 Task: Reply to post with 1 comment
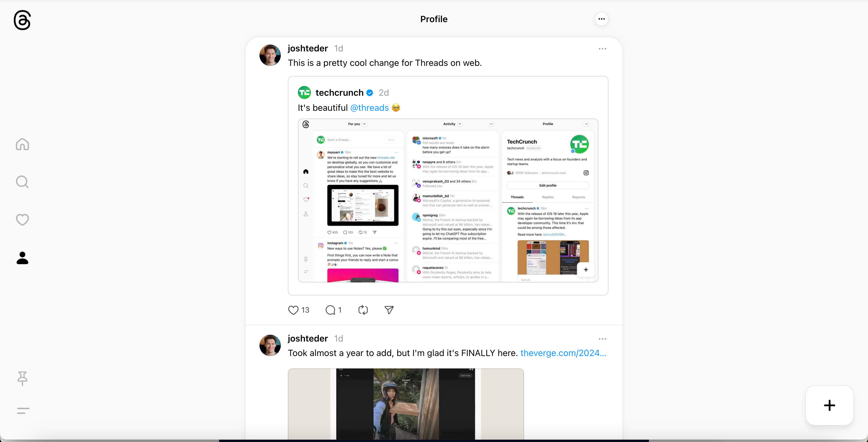(x=330, y=310)
